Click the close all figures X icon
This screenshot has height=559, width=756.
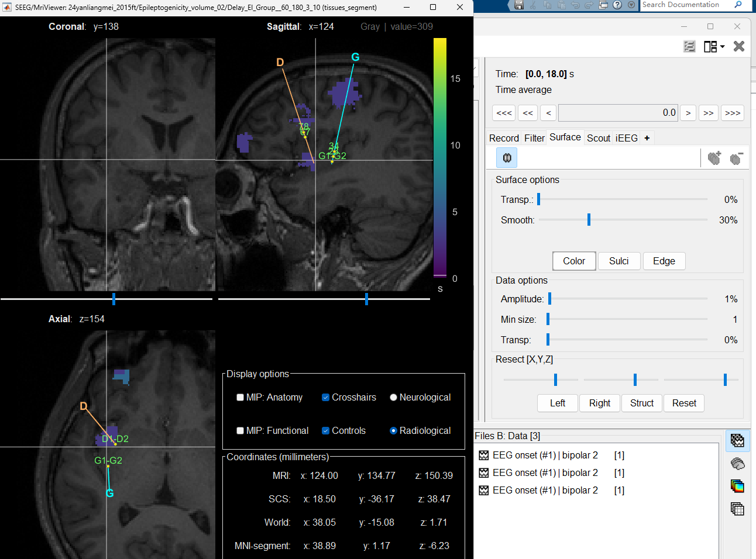point(739,46)
